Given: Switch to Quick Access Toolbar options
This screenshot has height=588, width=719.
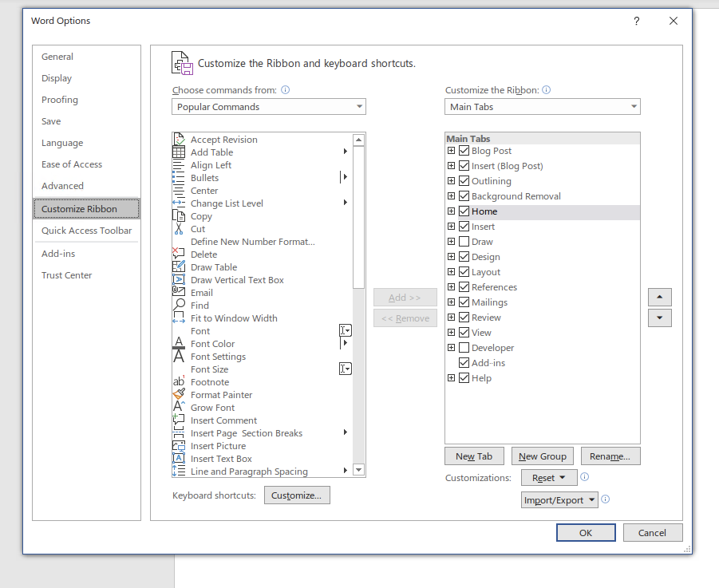Looking at the screenshot, I should [87, 231].
